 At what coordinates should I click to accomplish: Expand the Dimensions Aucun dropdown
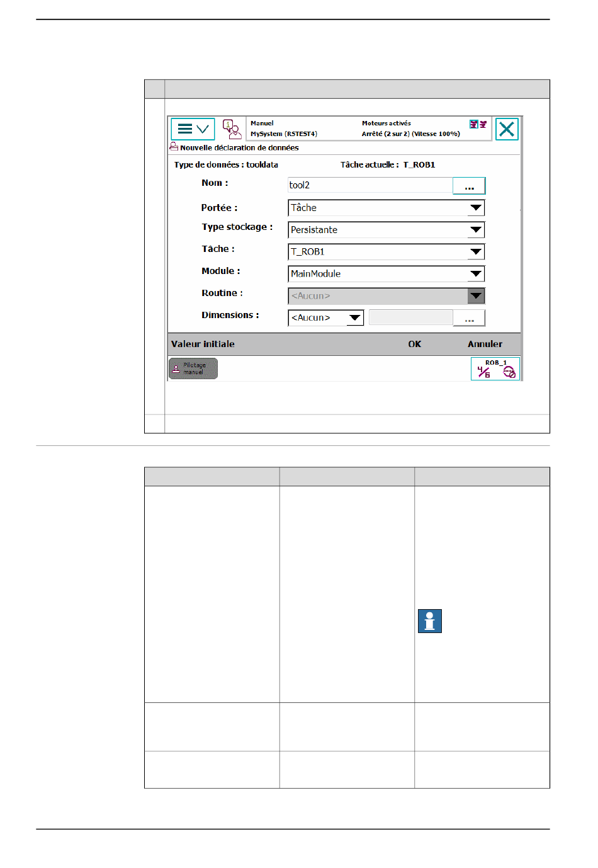pos(355,318)
